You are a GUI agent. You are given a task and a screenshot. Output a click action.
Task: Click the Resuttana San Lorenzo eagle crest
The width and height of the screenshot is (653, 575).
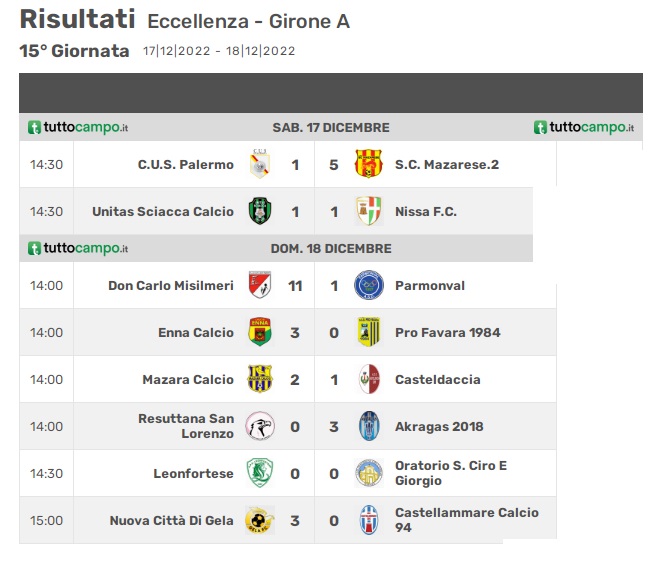pos(260,426)
